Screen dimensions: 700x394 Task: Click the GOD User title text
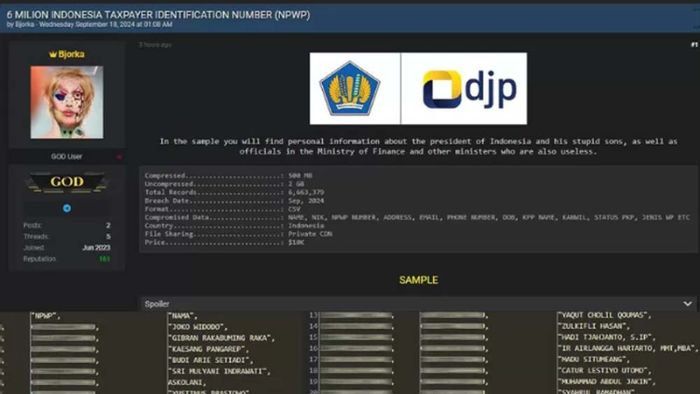click(67, 157)
